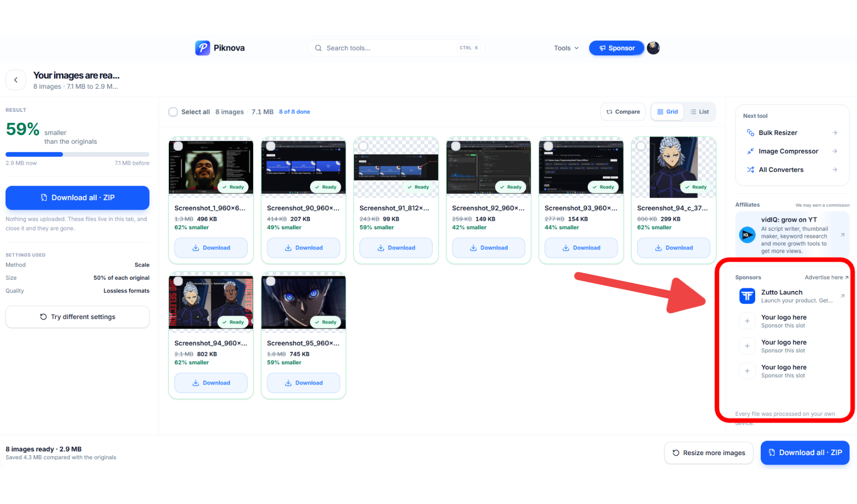Select the Screenshot_95_960 image checkbox
This screenshot has width=857, height=504.
coord(271,281)
